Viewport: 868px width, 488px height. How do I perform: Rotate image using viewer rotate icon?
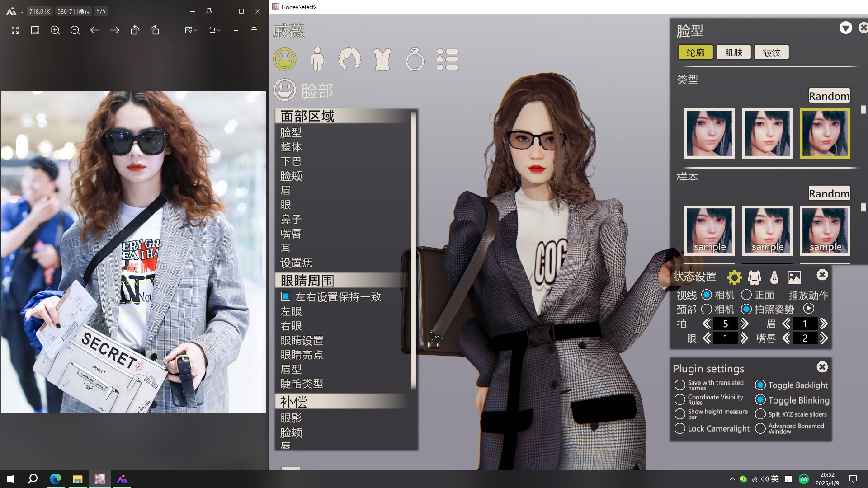135,30
